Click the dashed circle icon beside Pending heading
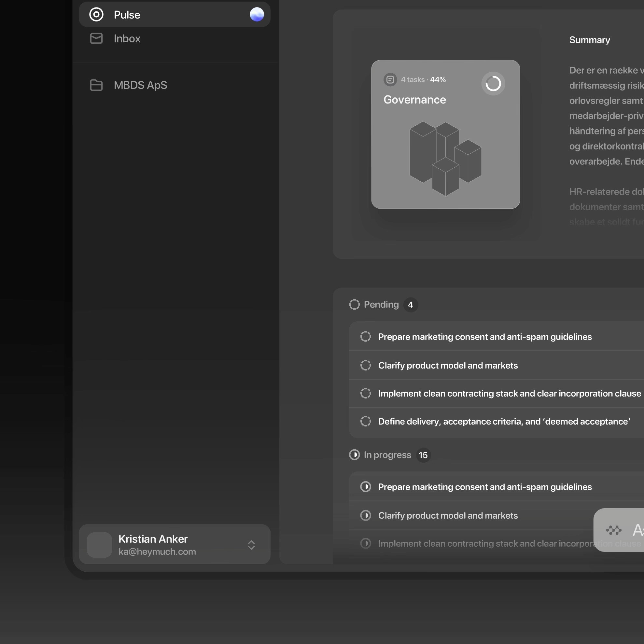Screen dimensions: 644x644 354,304
